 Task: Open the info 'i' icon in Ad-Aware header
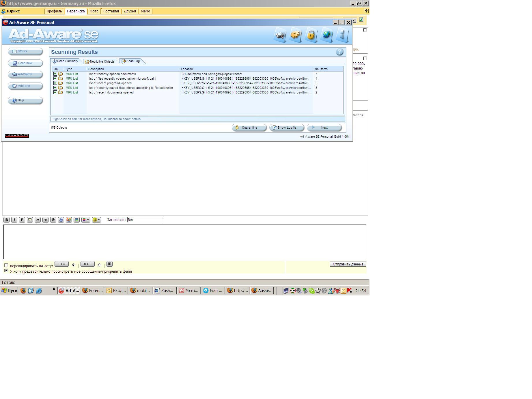342,35
